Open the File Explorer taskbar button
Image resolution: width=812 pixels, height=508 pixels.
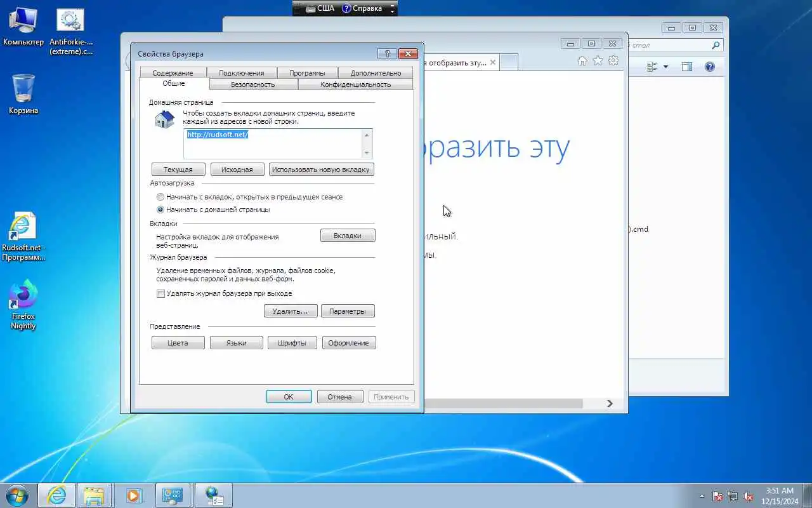[94, 495]
